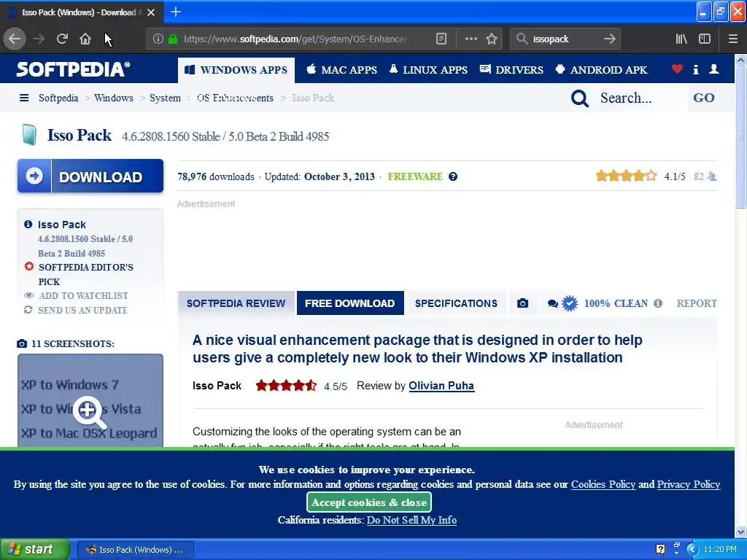Expand hidden system tray icons arrow
Screen dimensions: 747x560
692,550
